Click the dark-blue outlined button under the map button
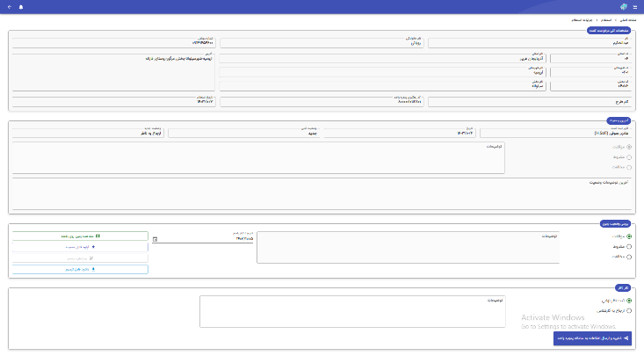The image size is (644, 363). pos(80,247)
